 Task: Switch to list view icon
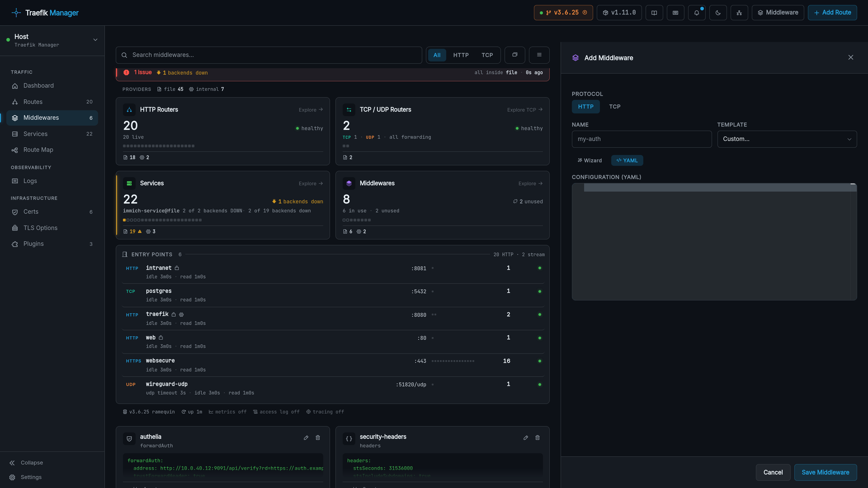539,55
